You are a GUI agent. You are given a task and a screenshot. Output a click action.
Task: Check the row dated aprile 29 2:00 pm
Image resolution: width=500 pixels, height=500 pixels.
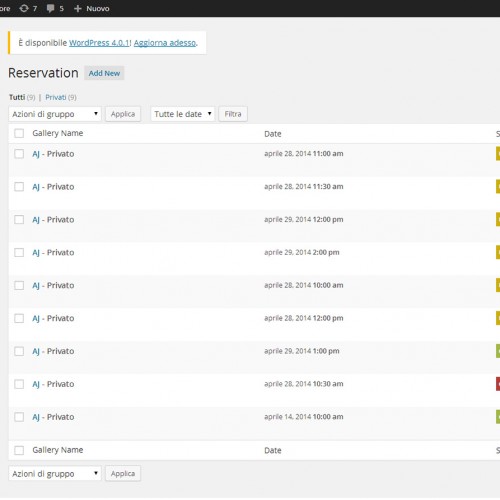19,252
